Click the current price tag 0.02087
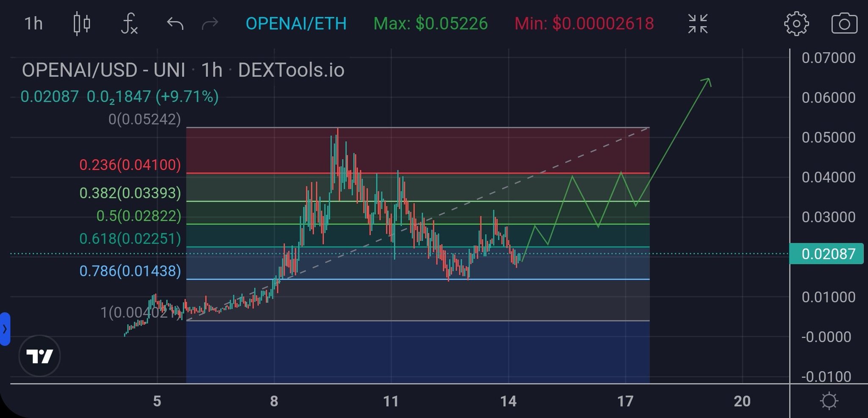868x418 pixels. (x=826, y=254)
